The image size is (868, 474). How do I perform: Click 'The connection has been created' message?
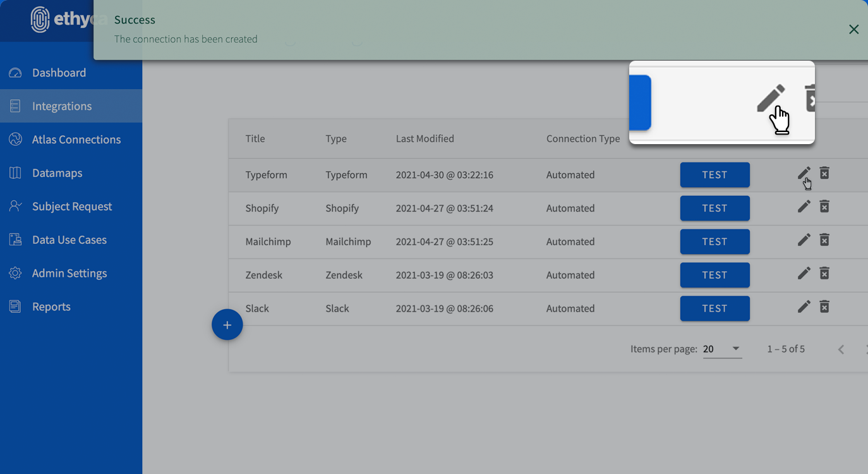pos(186,39)
